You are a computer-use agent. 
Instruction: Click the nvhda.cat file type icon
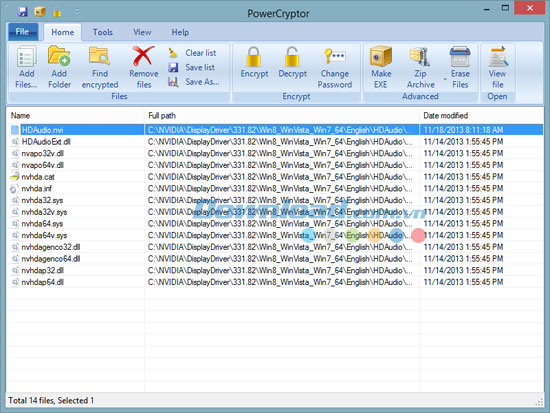pos(14,176)
